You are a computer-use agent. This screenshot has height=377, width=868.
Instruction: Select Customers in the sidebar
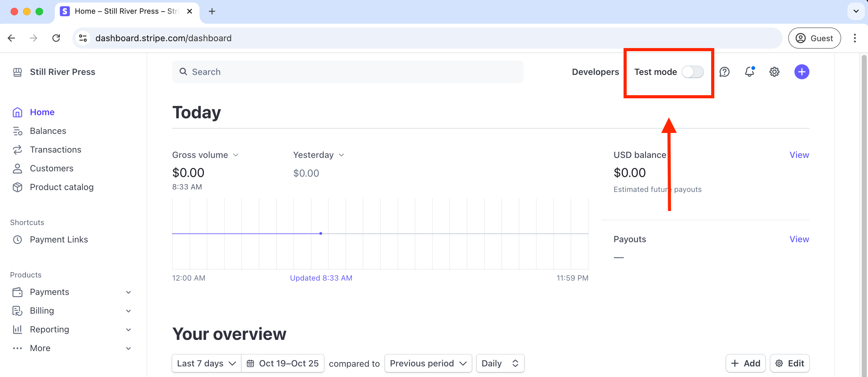point(51,168)
